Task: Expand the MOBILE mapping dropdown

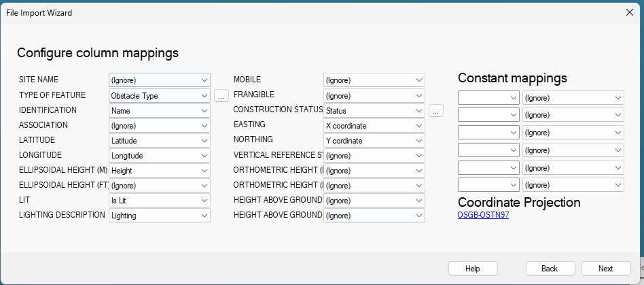Action: pos(374,80)
